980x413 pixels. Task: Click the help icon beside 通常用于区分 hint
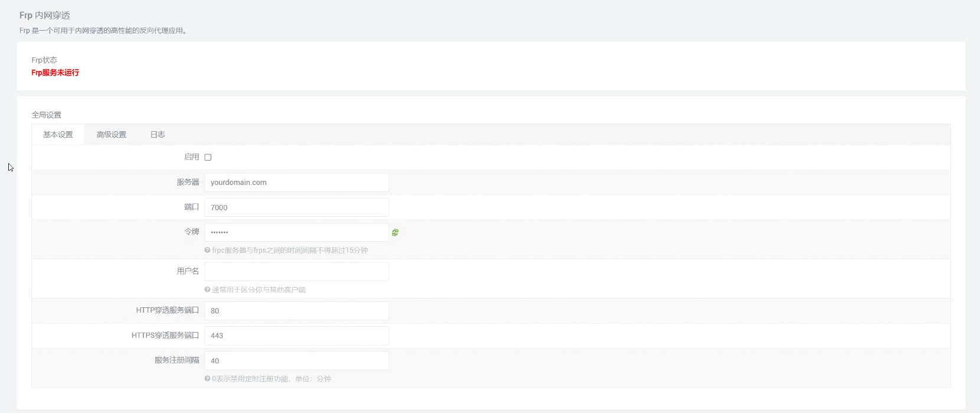click(207, 290)
